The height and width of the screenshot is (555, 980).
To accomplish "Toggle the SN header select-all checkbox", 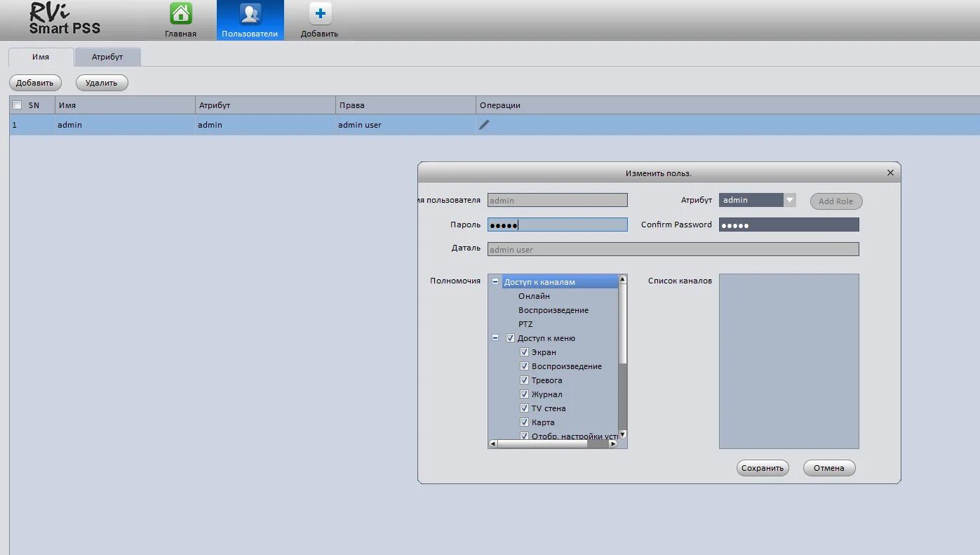I will click(18, 105).
